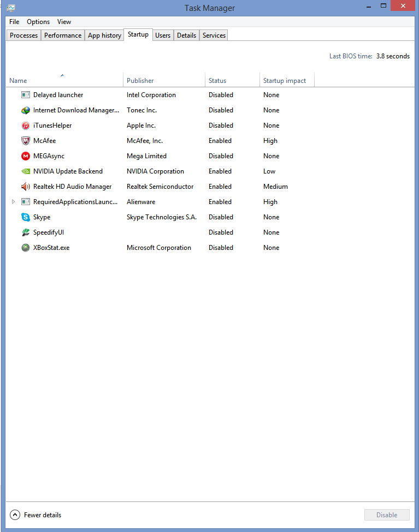Click Microsoft Corporation publisher cell

tap(159, 248)
